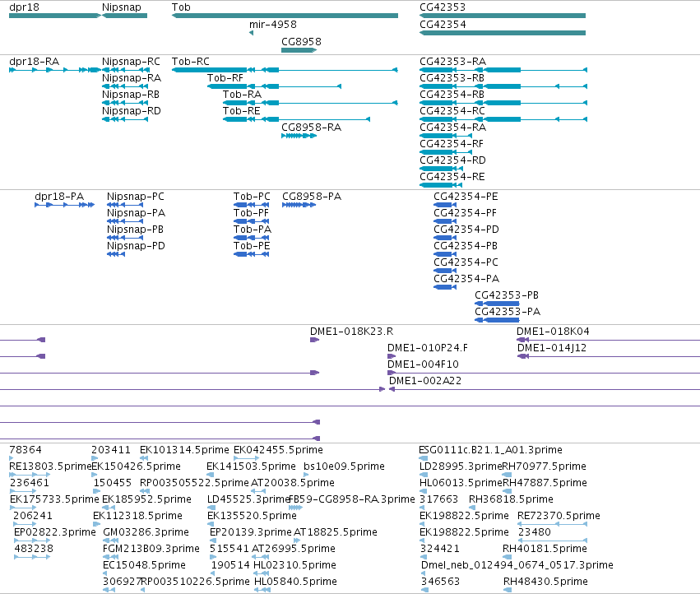Select the CG8958 gene feature
The height and width of the screenshot is (594, 700).
(x=299, y=50)
